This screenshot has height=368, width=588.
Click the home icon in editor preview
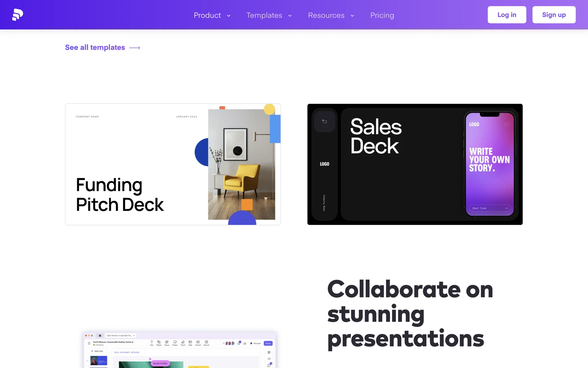(100, 335)
